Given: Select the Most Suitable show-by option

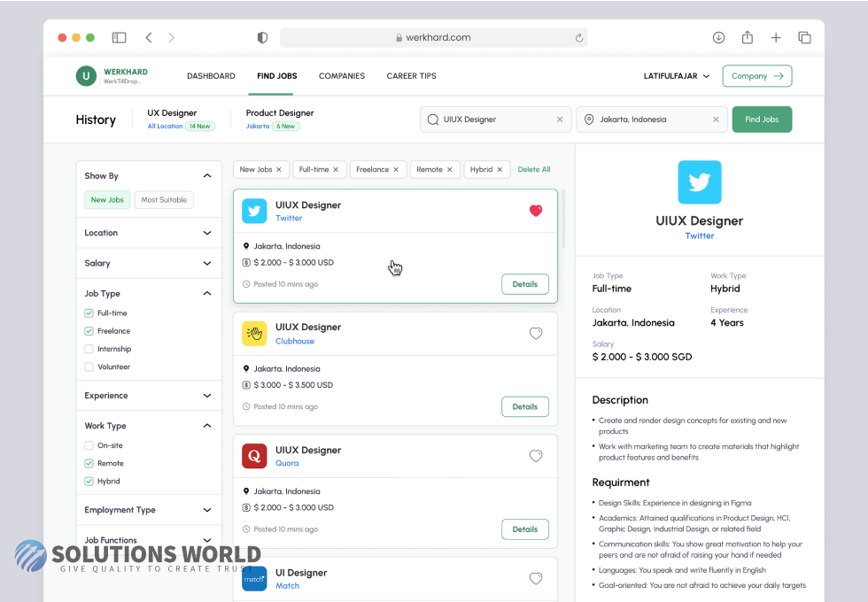Looking at the screenshot, I should [164, 200].
